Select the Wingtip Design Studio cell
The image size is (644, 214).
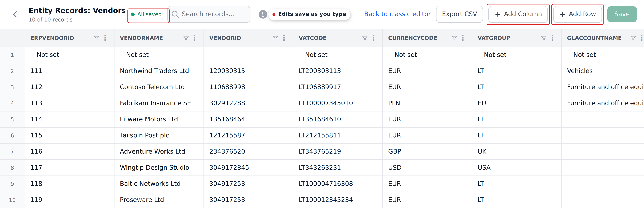pyautogui.click(x=159, y=168)
